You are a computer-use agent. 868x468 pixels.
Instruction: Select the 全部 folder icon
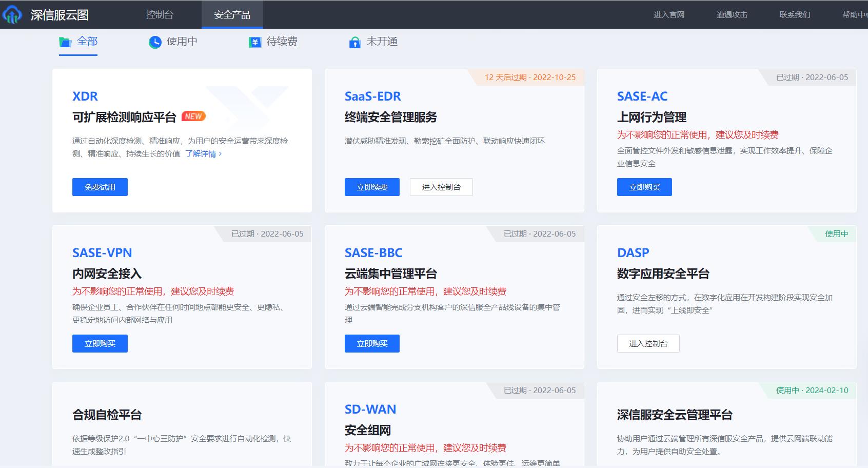(x=65, y=42)
